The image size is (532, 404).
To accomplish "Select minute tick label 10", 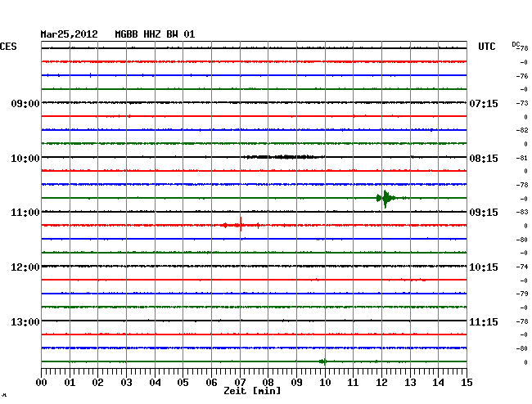I will [325, 382].
